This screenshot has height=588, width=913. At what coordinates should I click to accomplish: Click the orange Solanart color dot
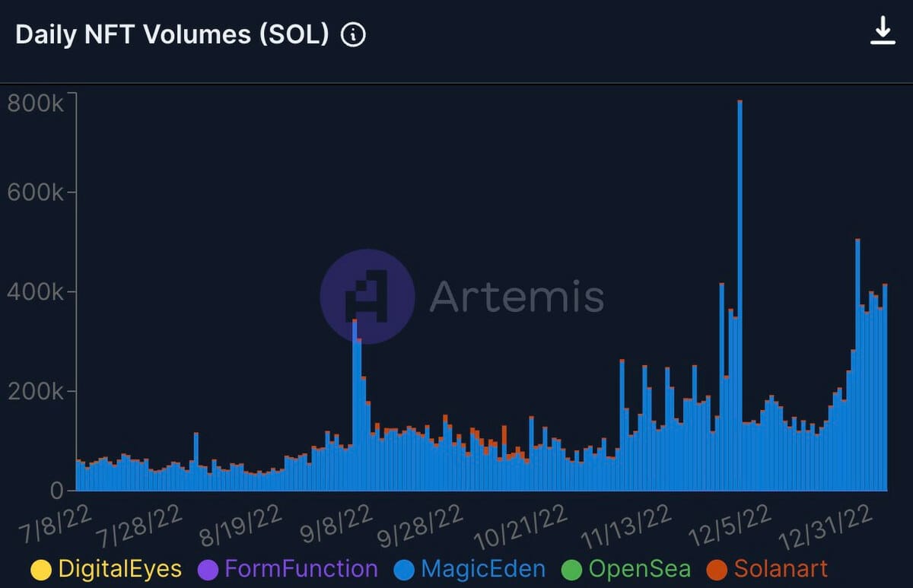click(x=717, y=570)
